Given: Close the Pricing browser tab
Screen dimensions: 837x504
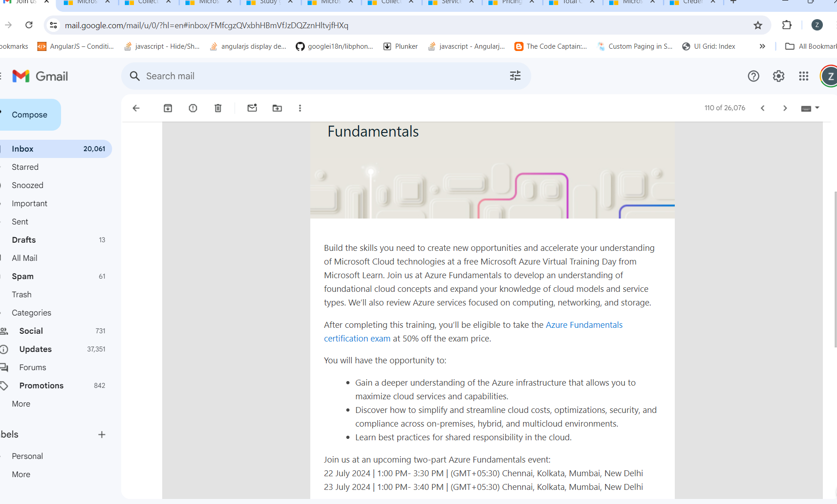Looking at the screenshot, I should (x=532, y=2).
